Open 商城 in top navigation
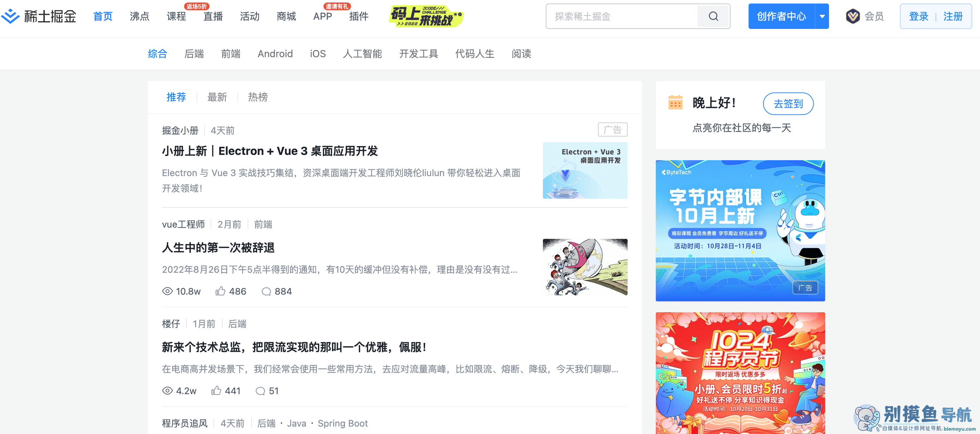The image size is (980, 434). coord(286,16)
